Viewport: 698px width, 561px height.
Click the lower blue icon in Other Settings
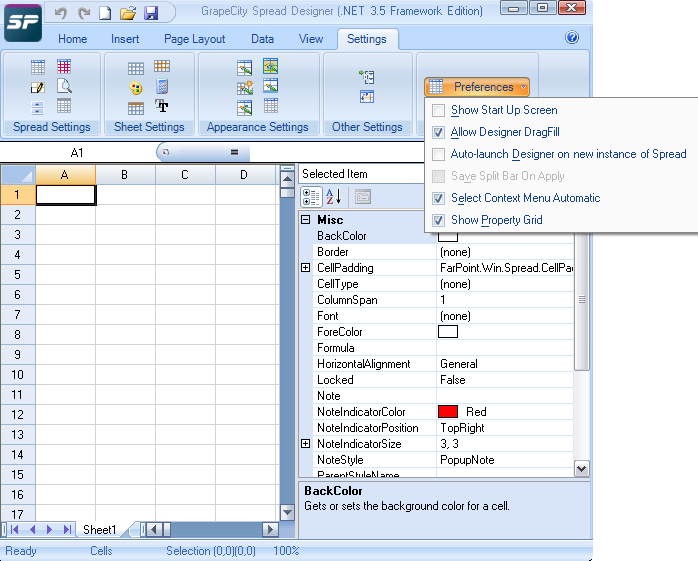(x=367, y=97)
